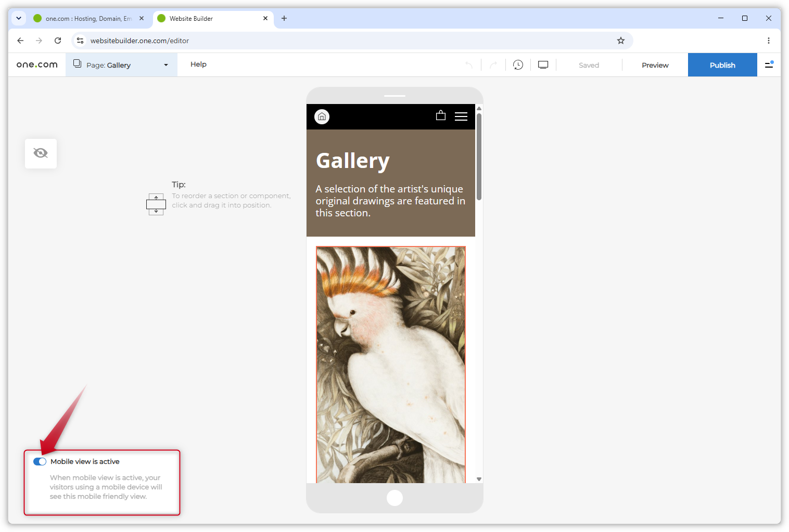The image size is (789, 532).
Task: Go back in the browser
Action: coord(20,41)
